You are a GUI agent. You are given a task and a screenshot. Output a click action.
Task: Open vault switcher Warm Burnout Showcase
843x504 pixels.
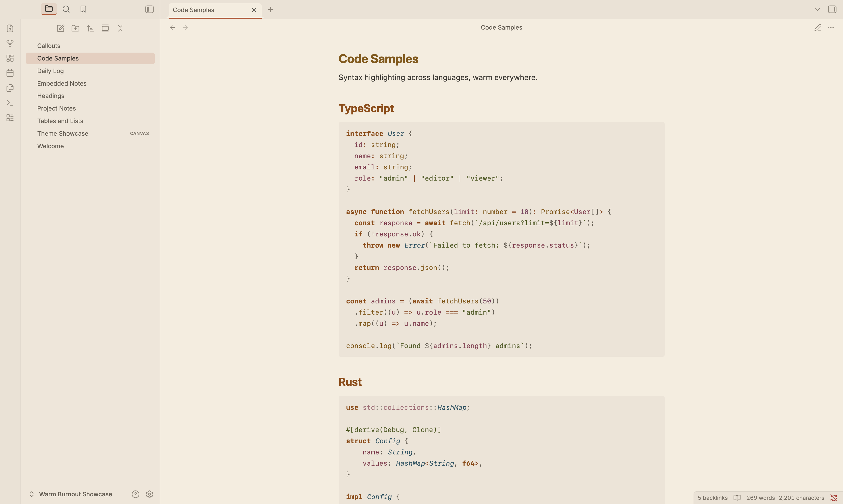pyautogui.click(x=71, y=494)
